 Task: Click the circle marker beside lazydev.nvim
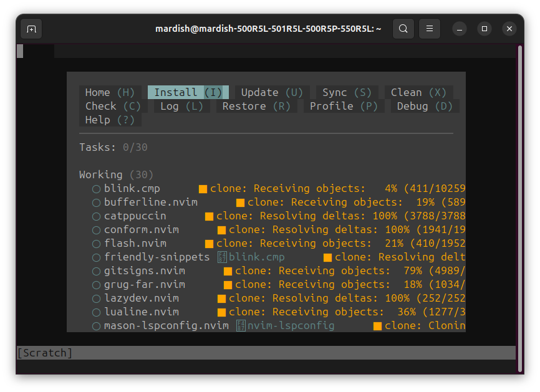96,299
